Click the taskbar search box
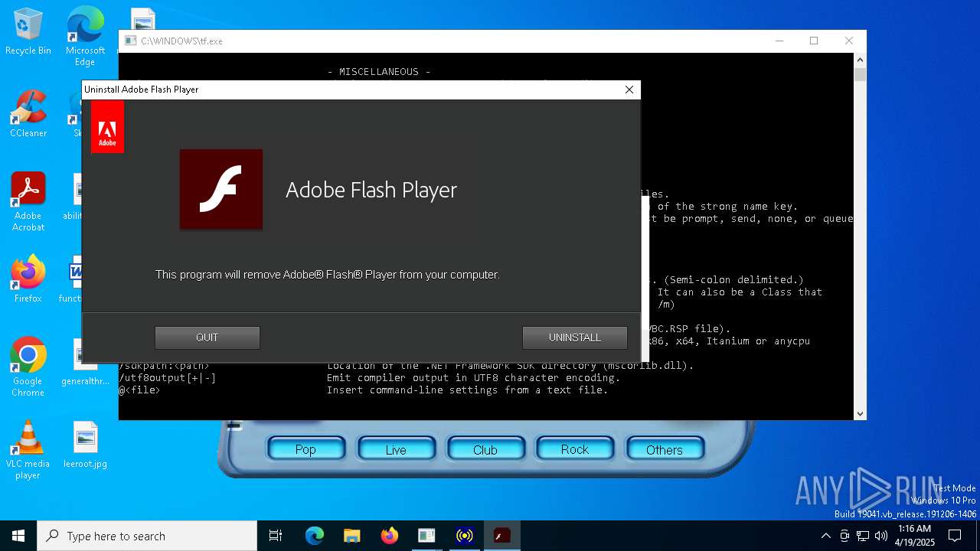 pos(147,536)
